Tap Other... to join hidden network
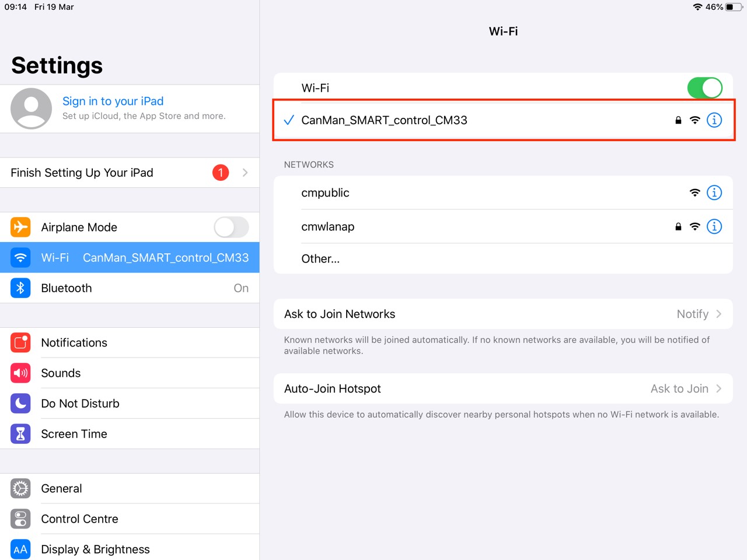The width and height of the screenshot is (747, 560). (x=320, y=258)
